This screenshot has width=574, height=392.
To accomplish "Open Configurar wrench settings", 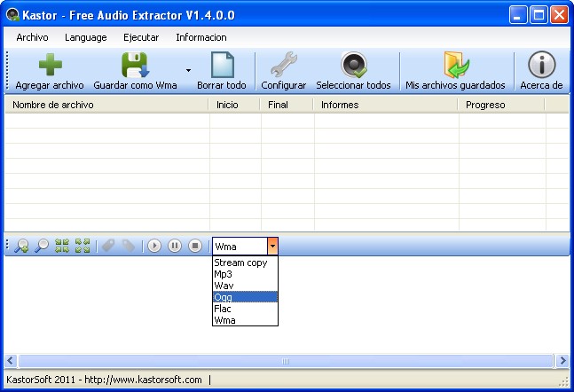I will 284,65.
